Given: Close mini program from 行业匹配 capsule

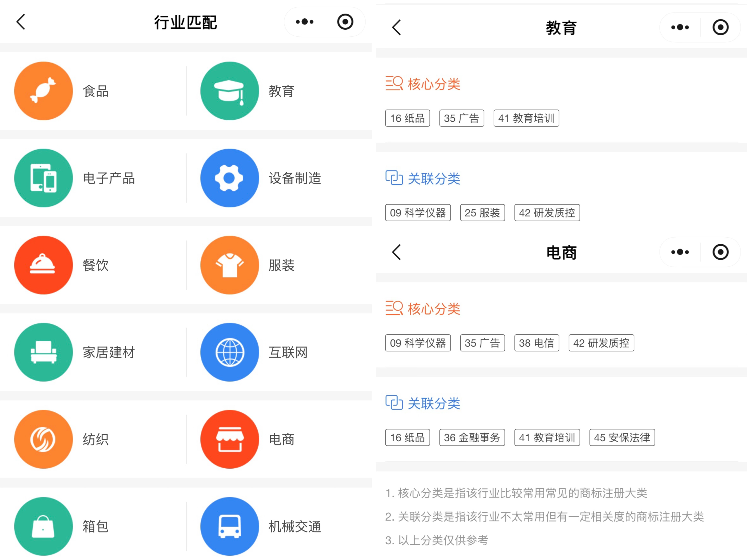Looking at the screenshot, I should pyautogui.click(x=345, y=22).
